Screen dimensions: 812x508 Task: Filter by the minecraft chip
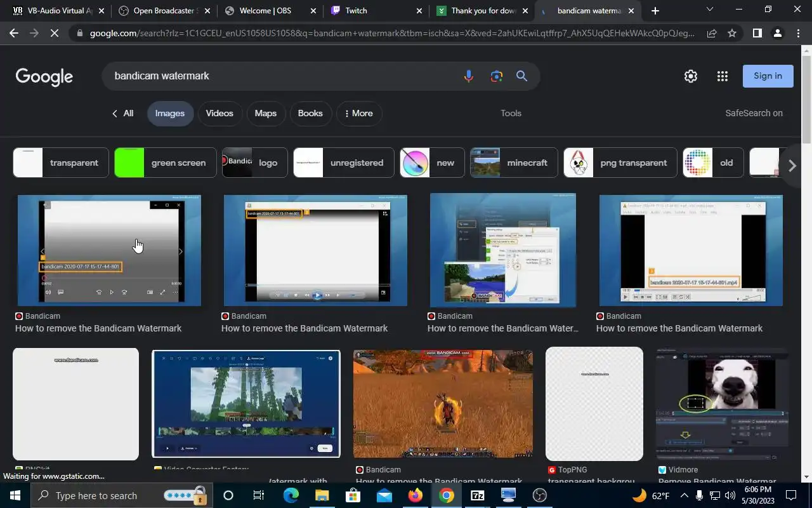514,163
